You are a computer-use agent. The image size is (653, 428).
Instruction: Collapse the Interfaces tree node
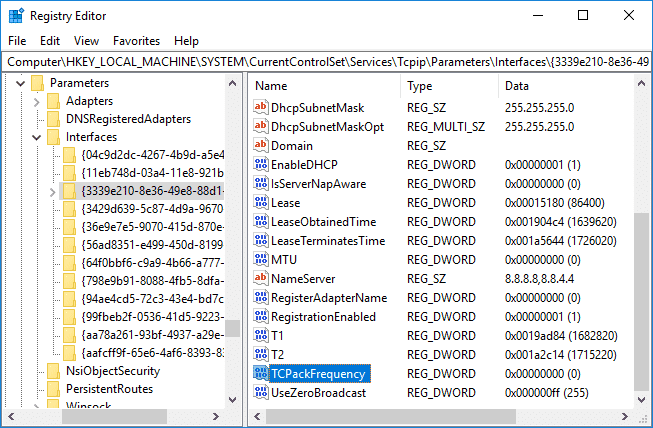pos(36,137)
